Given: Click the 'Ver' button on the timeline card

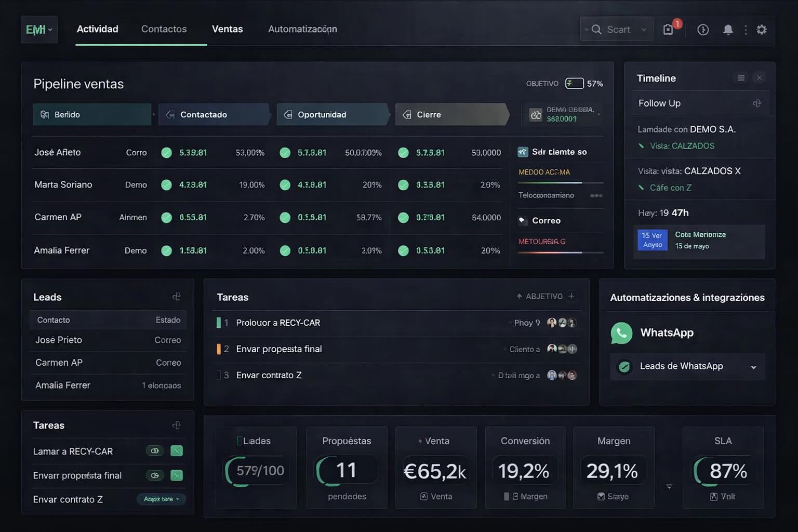Looking at the screenshot, I should pyautogui.click(x=652, y=241).
